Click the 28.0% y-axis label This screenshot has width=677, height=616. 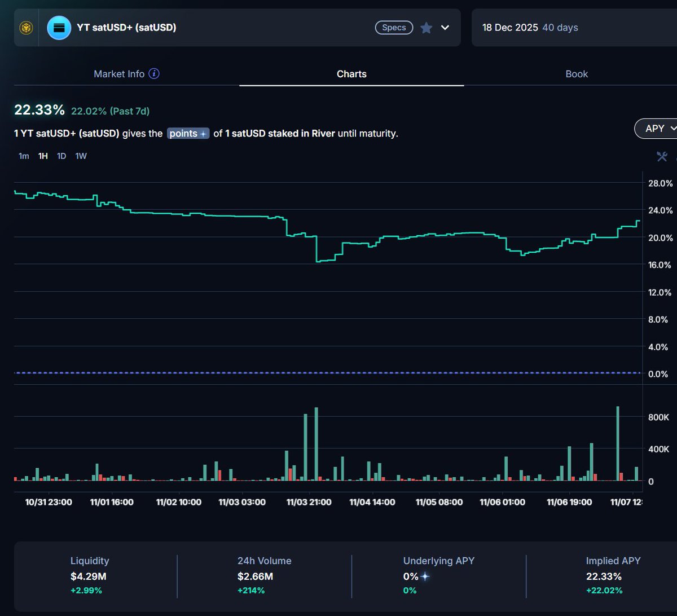click(661, 183)
